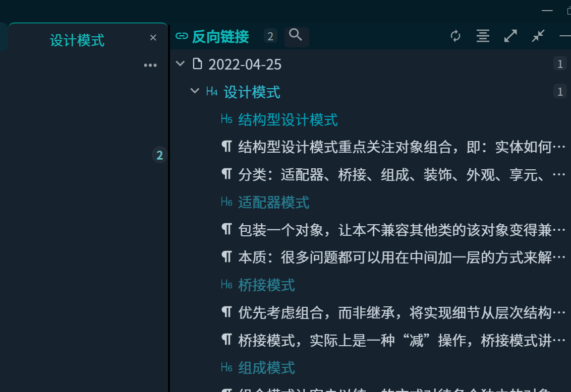Click H6 icon beside 桥接模式
This screenshot has width=571, height=392.
tap(226, 284)
